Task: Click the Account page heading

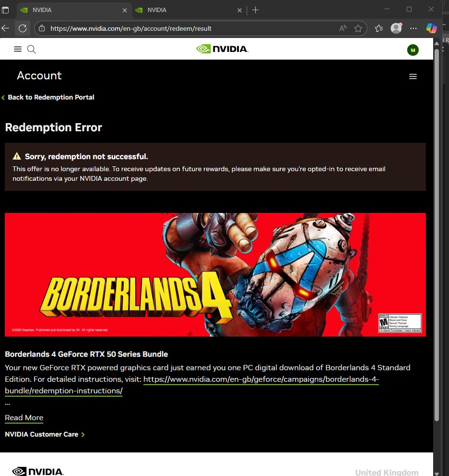Action: point(39,75)
